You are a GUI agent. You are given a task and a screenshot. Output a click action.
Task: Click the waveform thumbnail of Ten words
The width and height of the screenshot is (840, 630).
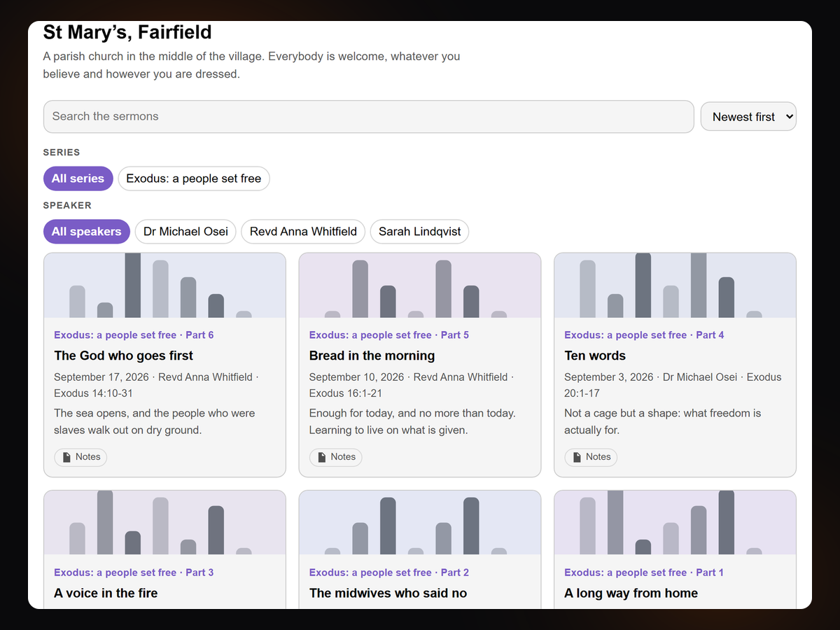coord(675,286)
